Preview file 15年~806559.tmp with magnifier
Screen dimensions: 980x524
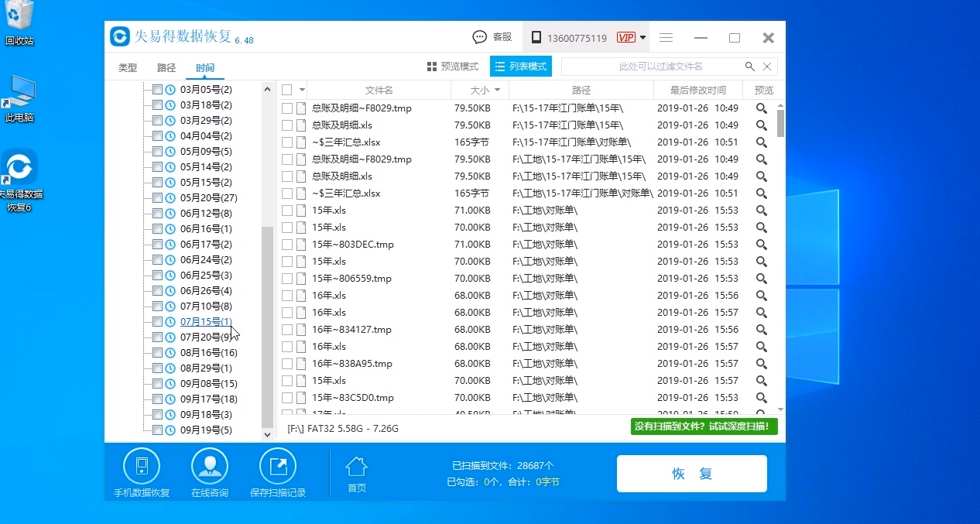762,279
